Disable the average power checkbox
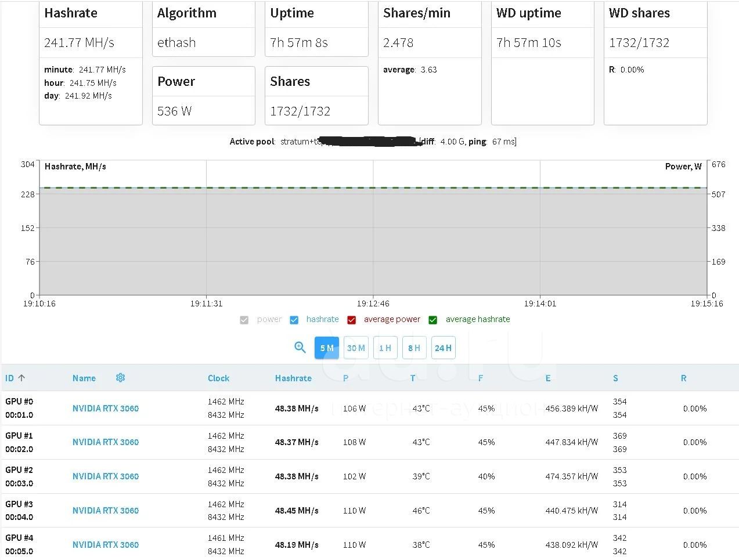The width and height of the screenshot is (739, 560). [352, 320]
